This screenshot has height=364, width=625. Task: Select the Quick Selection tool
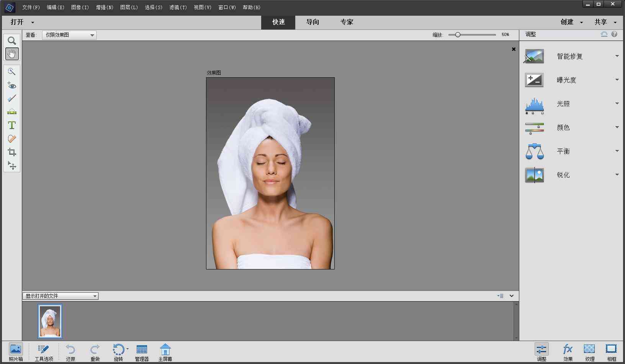12,72
